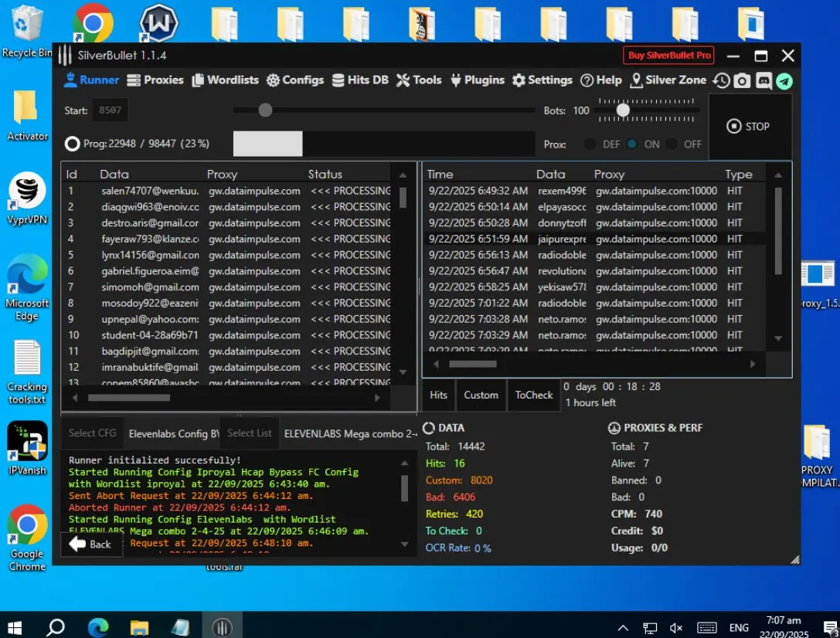
Task: Open the Settings section
Action: click(x=542, y=80)
